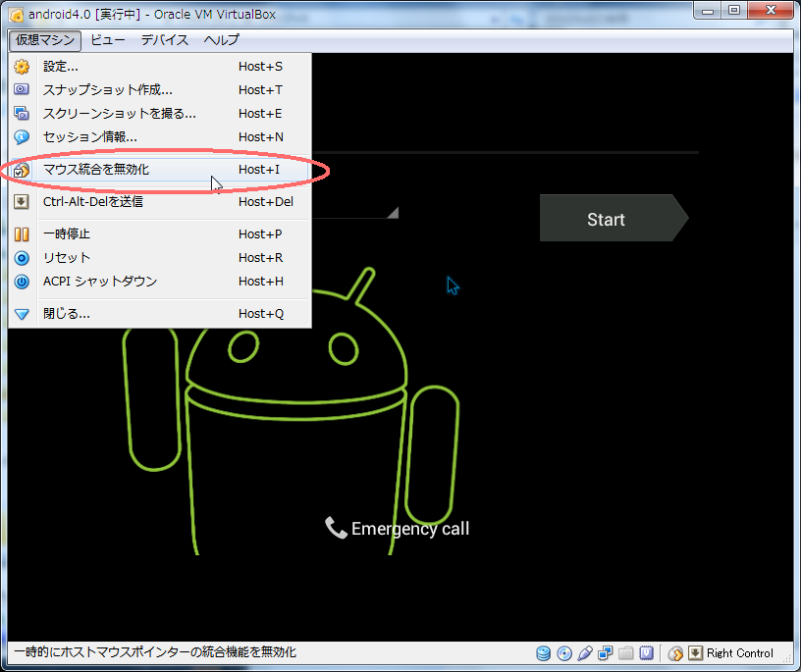This screenshot has height=672, width=801.
Task: Click the VirtualBox title bar icon
Action: coord(17,15)
